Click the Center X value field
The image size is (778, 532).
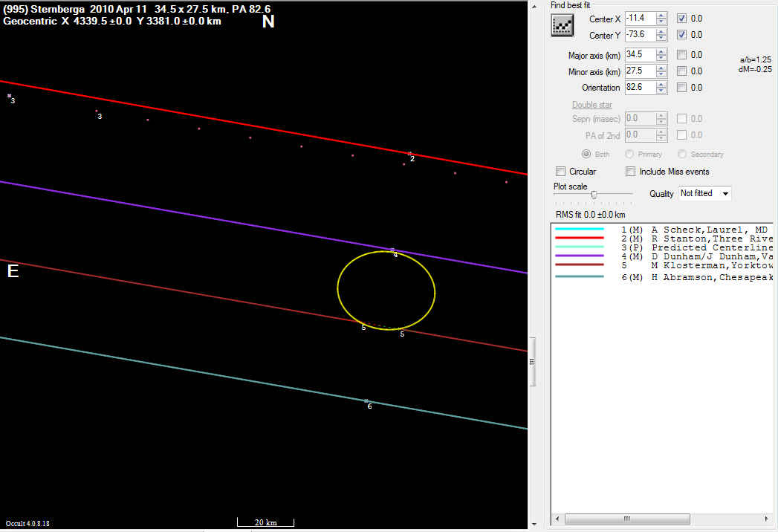pos(640,19)
